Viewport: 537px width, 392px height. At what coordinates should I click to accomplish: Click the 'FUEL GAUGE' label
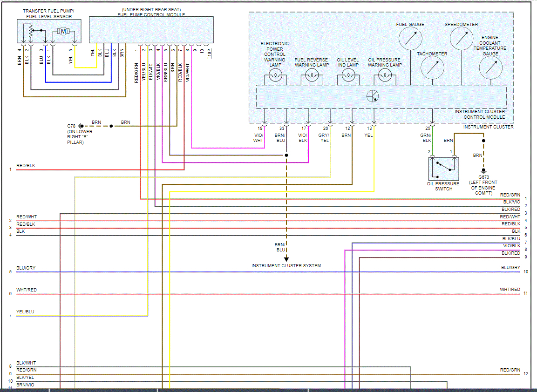coord(410,25)
